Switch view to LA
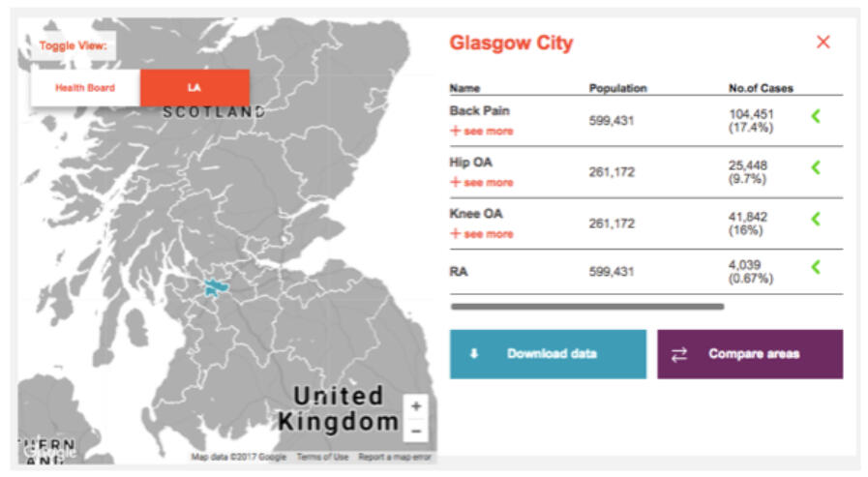The image size is (868, 477). [x=195, y=88]
